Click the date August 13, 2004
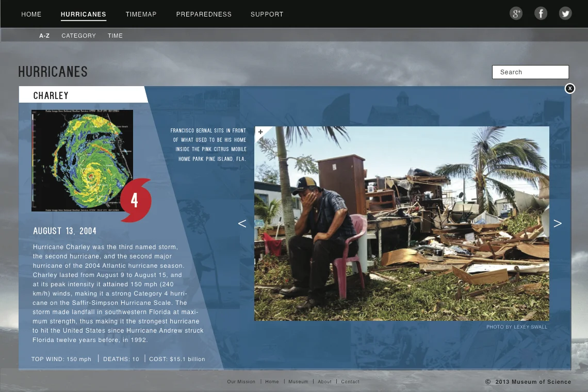The height and width of the screenshot is (392, 588). (x=65, y=231)
